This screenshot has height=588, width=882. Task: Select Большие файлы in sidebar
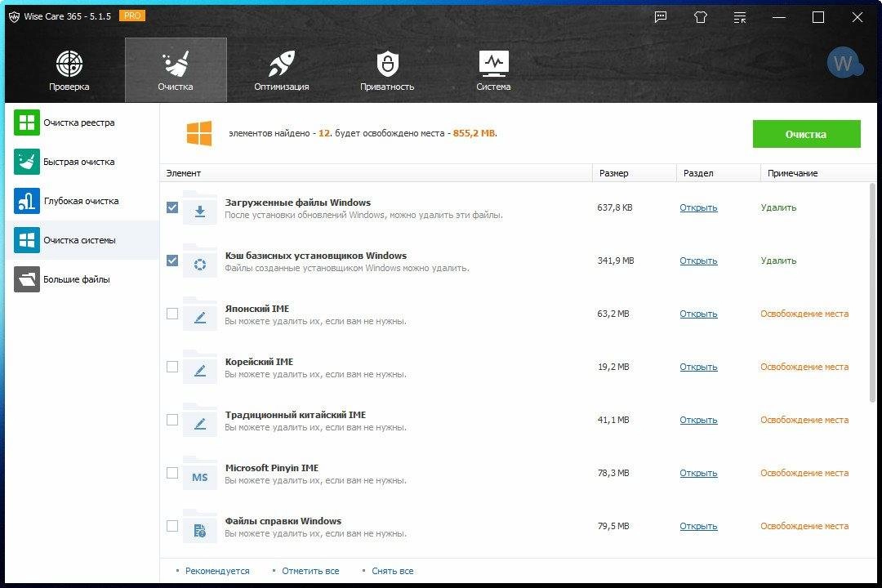coord(82,279)
